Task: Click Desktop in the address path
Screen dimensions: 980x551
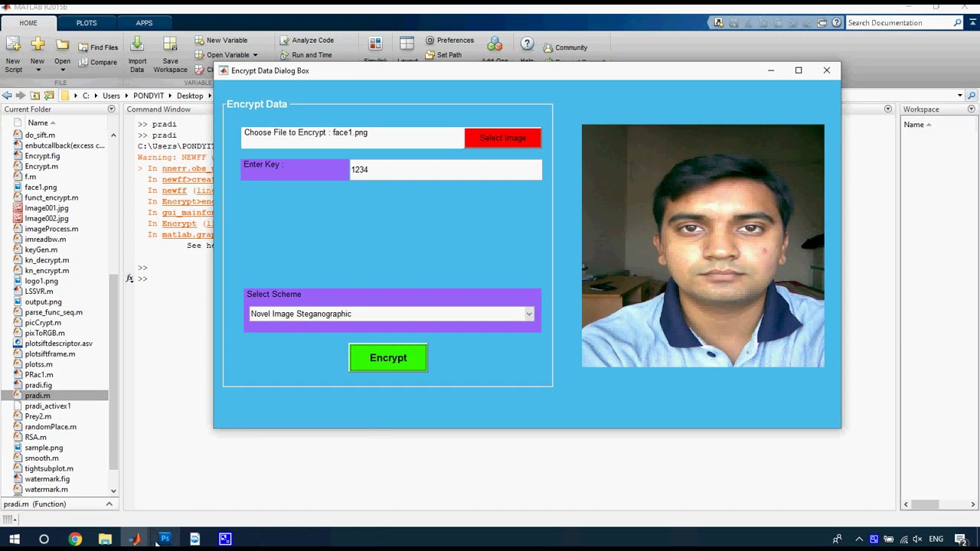Action: (190, 96)
